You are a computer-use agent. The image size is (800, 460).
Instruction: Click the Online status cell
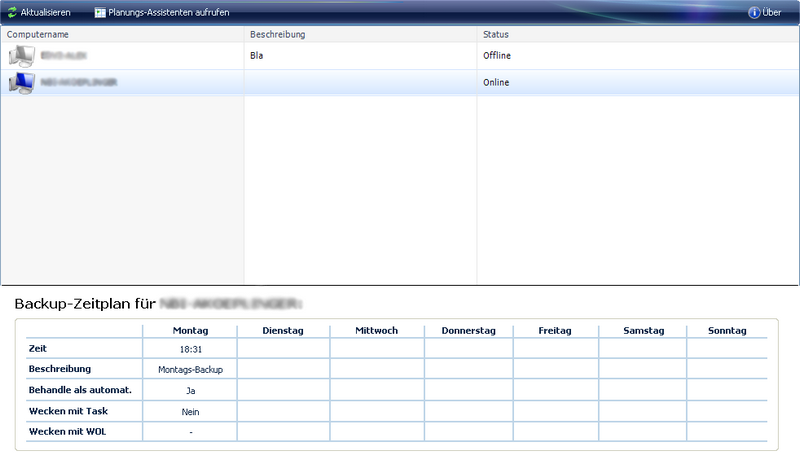click(496, 83)
